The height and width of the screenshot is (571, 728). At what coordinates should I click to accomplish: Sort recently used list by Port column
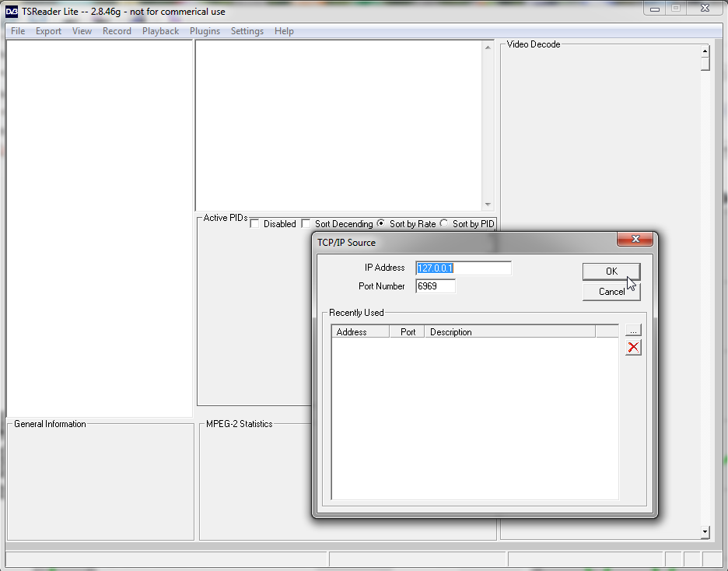[408, 332]
